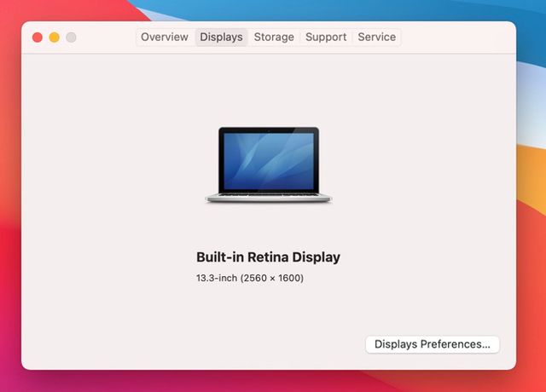The image size is (546, 392).
Task: Go to the Support tab
Action: point(326,37)
